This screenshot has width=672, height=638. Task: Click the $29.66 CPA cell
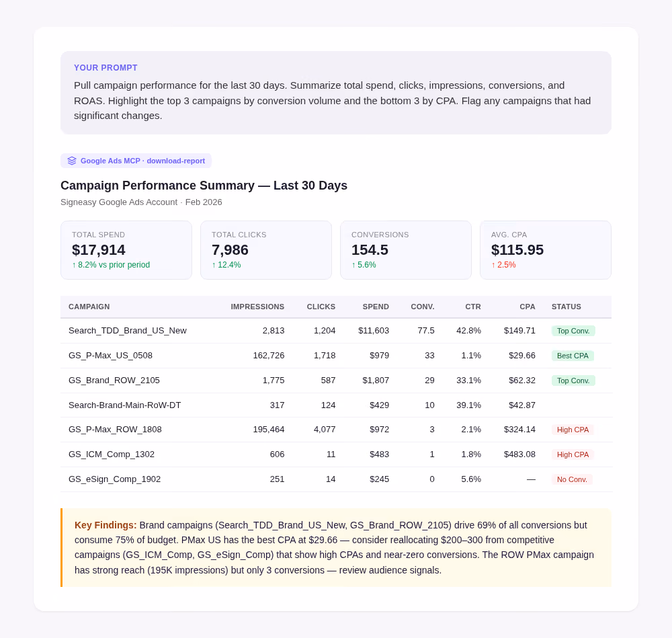(522, 356)
